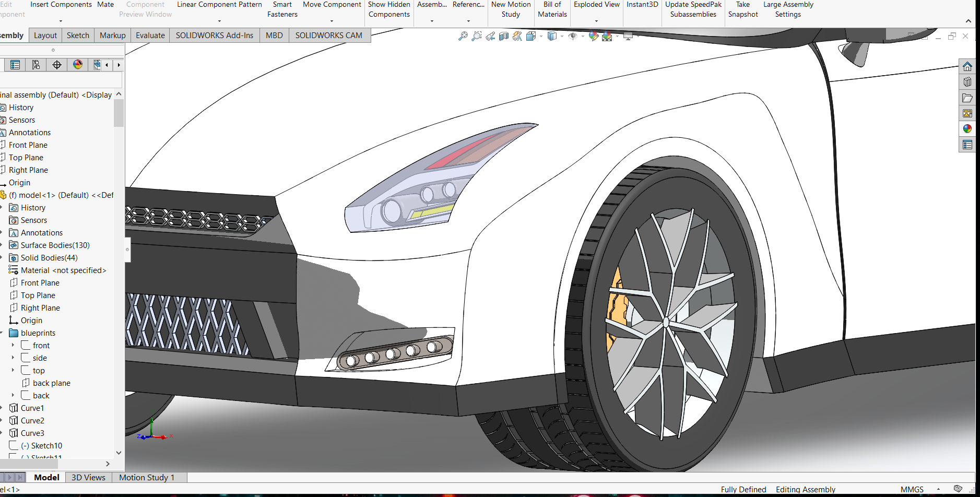The width and height of the screenshot is (980, 497).
Task: Click the Bill of Materials button
Action: 552,9
